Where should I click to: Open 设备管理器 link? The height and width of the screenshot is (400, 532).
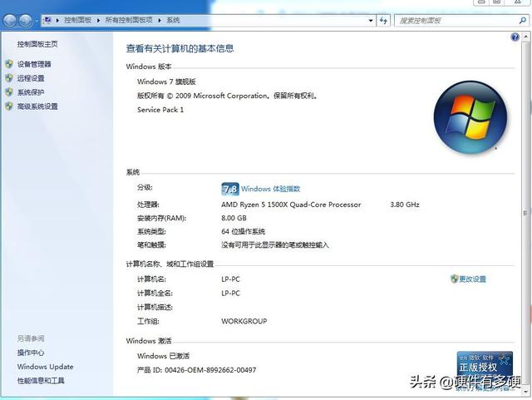(x=34, y=64)
